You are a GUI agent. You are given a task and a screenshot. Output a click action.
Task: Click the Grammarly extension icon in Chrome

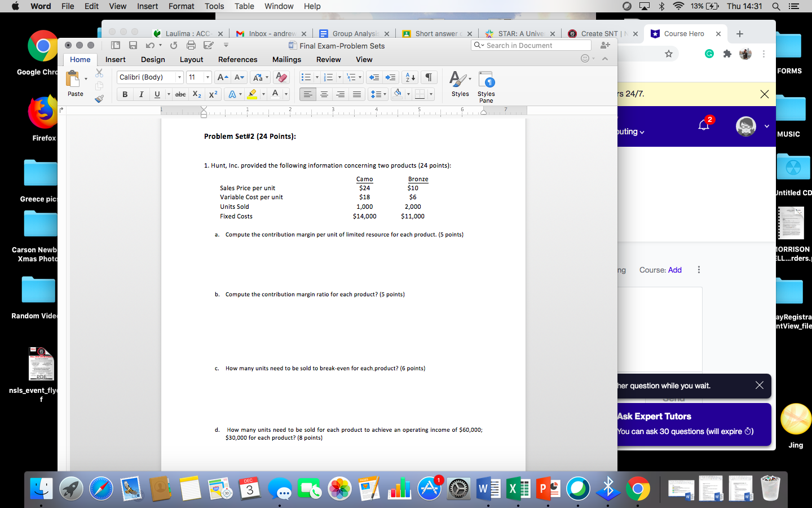point(709,54)
